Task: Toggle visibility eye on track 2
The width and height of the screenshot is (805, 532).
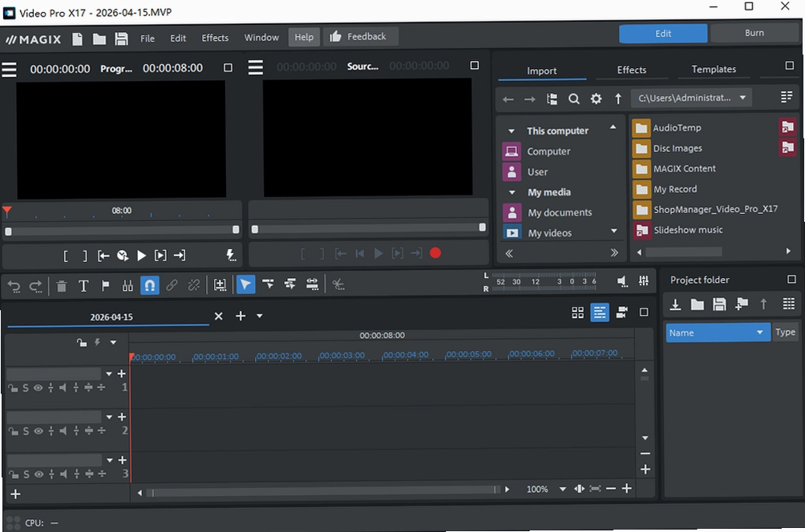Action: [x=38, y=431]
